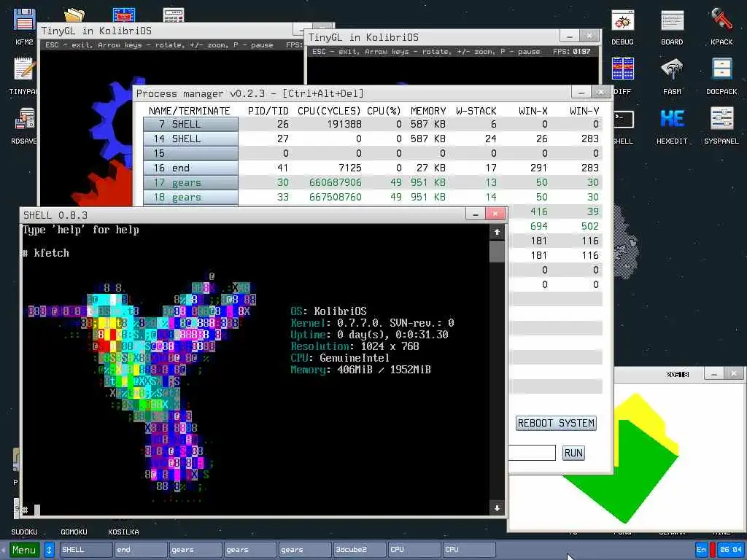Launch the KPACK clamp icon

coord(721,21)
